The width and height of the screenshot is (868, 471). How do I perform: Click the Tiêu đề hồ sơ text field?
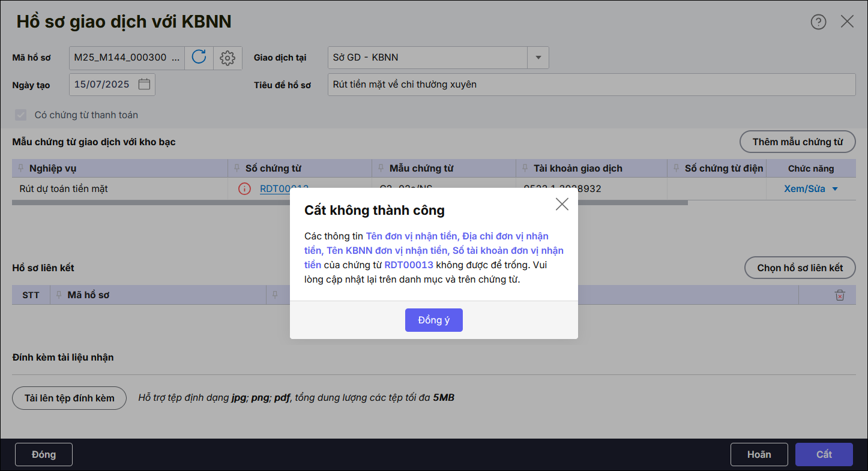click(x=591, y=85)
